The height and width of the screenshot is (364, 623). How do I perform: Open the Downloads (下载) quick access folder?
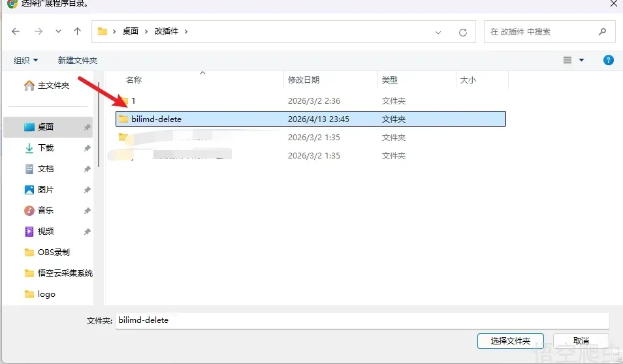46,148
